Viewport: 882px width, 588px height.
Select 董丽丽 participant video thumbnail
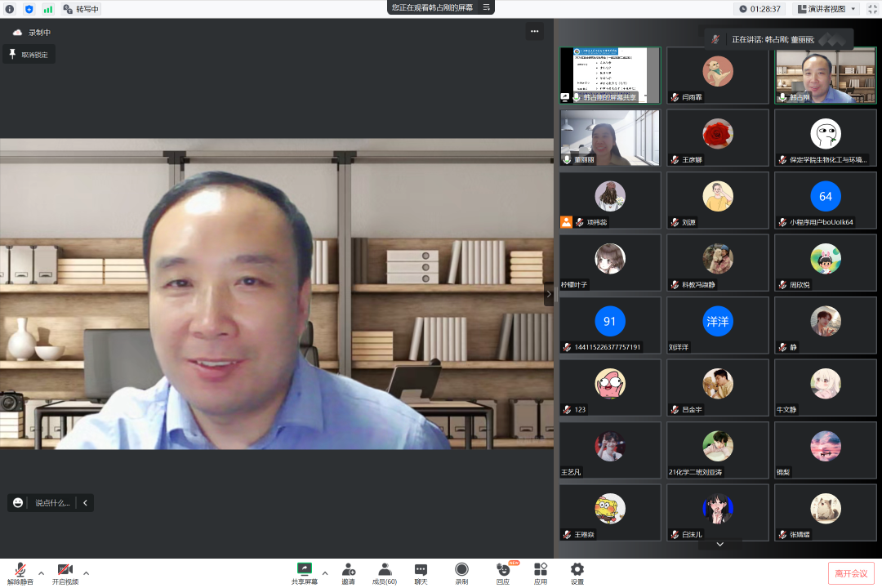click(609, 137)
